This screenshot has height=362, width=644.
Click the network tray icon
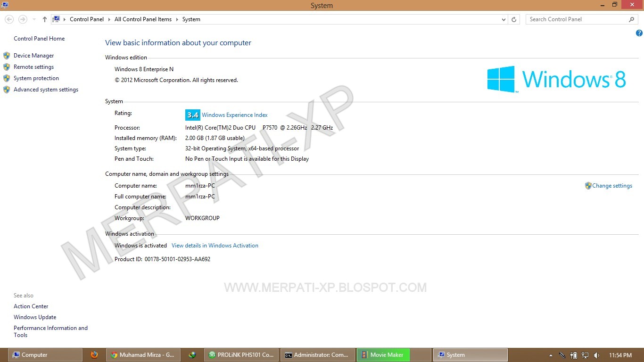click(x=585, y=355)
